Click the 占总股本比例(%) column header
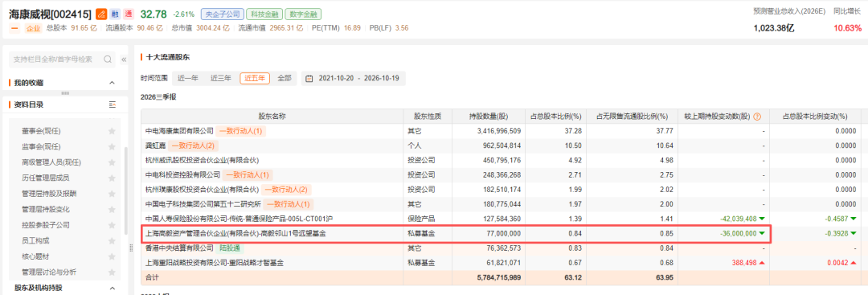Viewport: 868px width, 295px height. pos(556,117)
